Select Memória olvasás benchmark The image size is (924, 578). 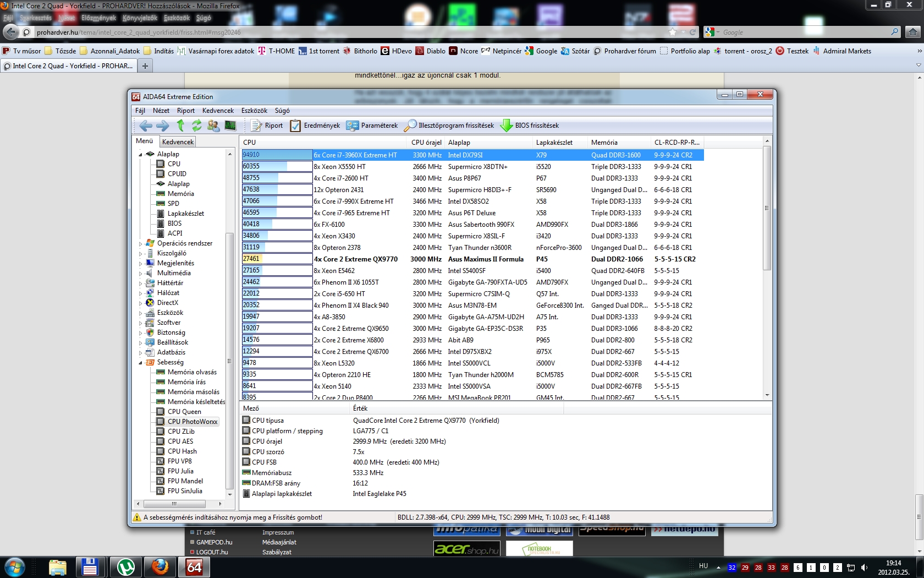point(192,372)
